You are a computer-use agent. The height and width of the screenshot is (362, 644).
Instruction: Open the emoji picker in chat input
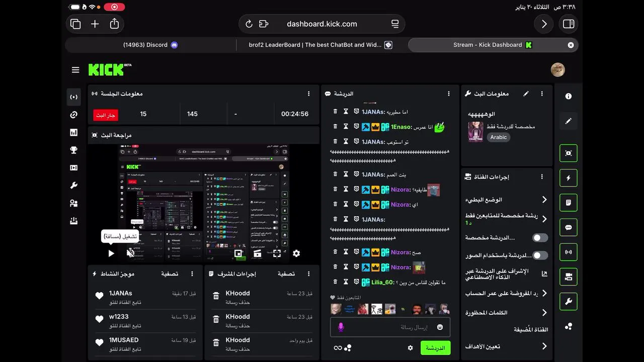440,327
